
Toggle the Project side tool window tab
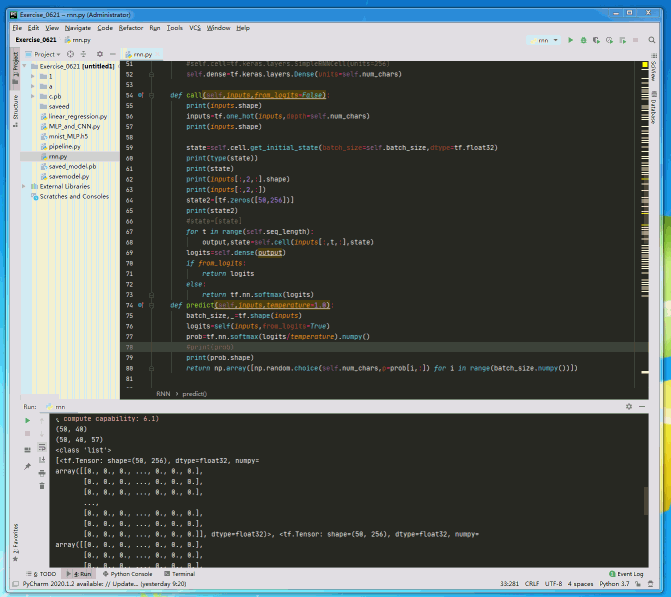click(x=15, y=66)
